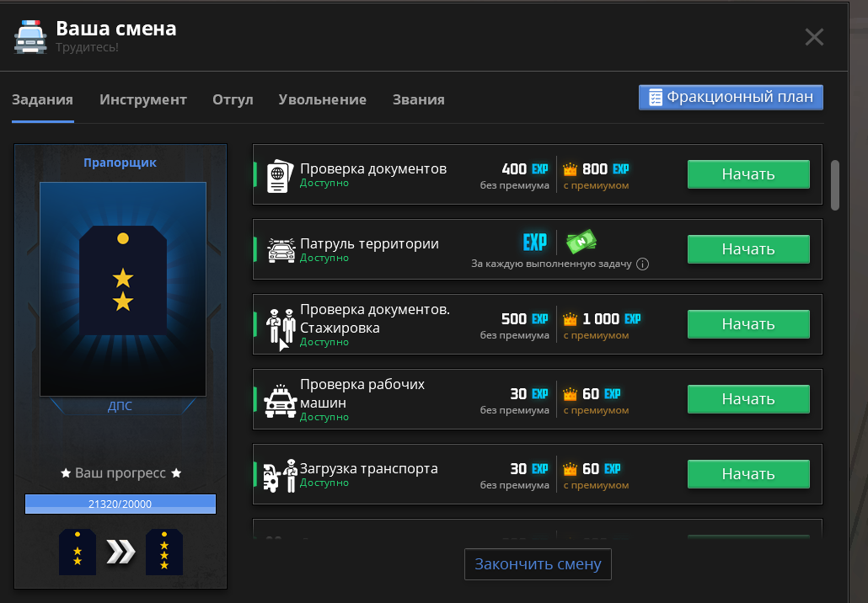Click the patrol car icon for Патруль территории
The width and height of the screenshot is (868, 603).
click(281, 251)
